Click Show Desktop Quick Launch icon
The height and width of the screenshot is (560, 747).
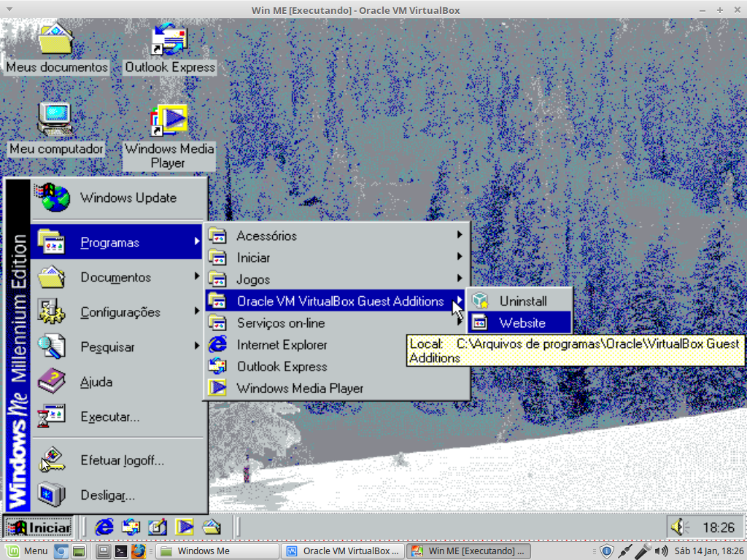(158, 527)
